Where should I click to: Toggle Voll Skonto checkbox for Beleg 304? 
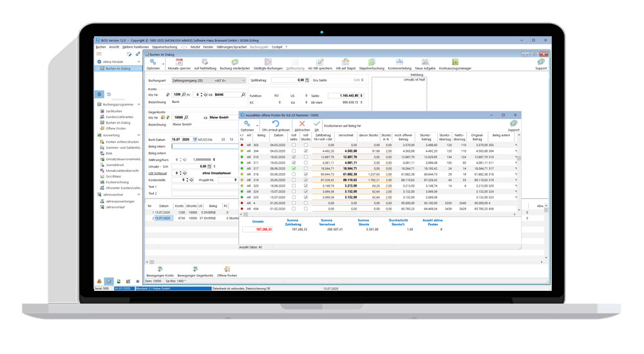[305, 151]
